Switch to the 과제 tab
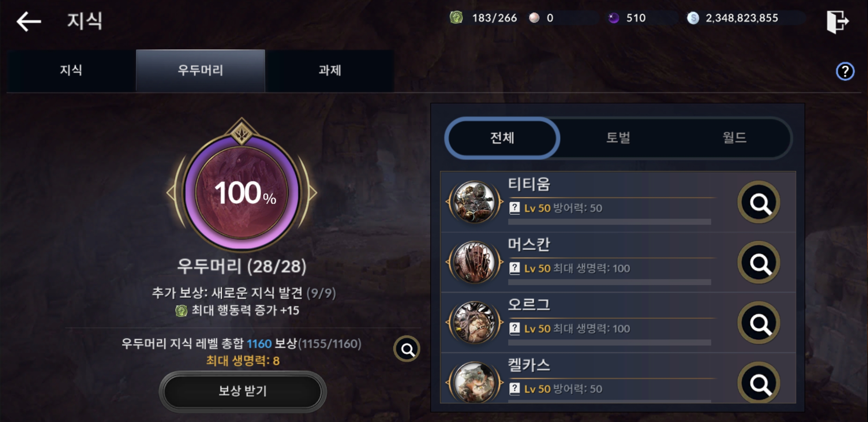The height and width of the screenshot is (422, 868). pos(330,71)
